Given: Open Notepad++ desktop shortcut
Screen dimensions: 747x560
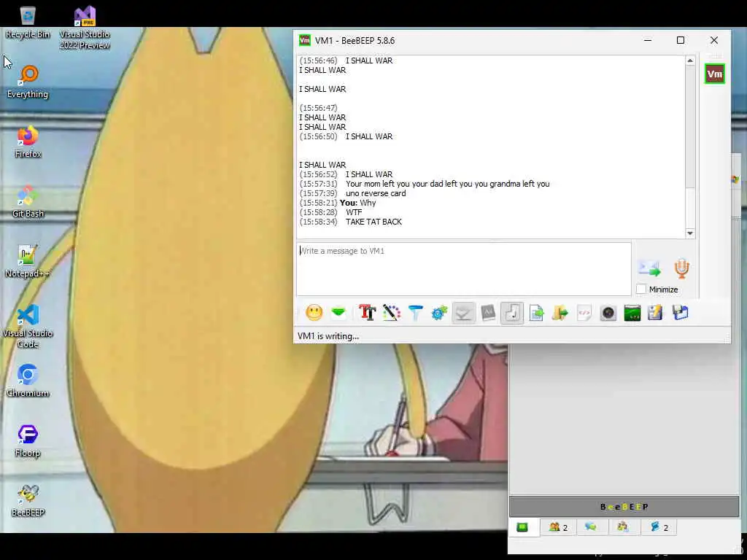Looking at the screenshot, I should (28, 262).
